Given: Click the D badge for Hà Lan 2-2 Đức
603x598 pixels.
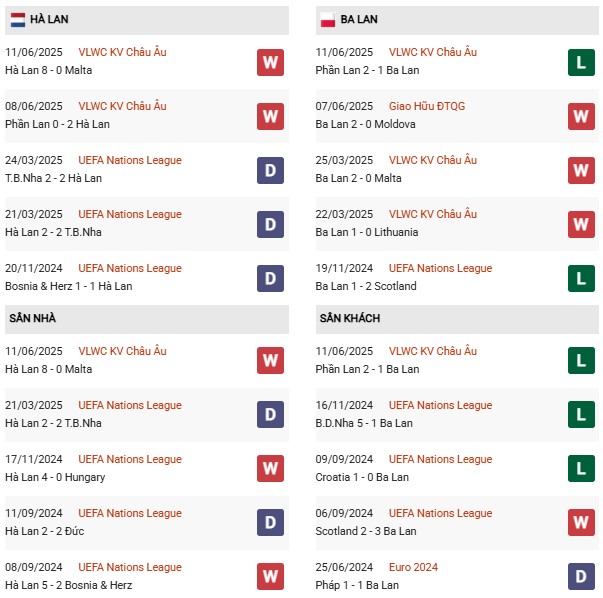Looking at the screenshot, I should pyautogui.click(x=270, y=523).
